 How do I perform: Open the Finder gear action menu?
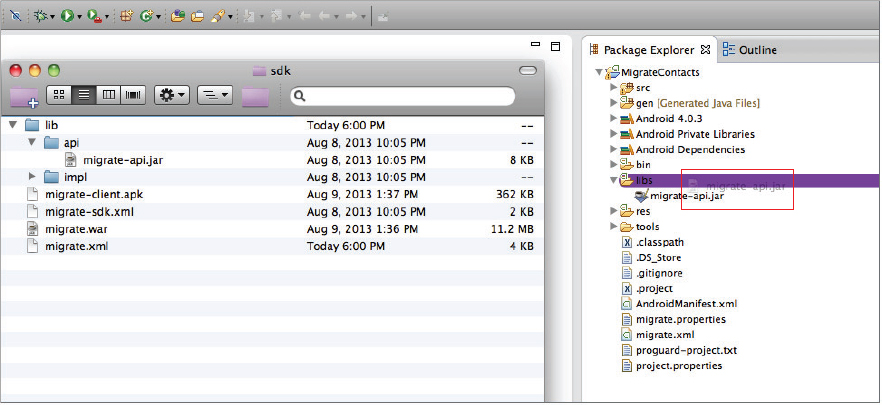pos(171,95)
